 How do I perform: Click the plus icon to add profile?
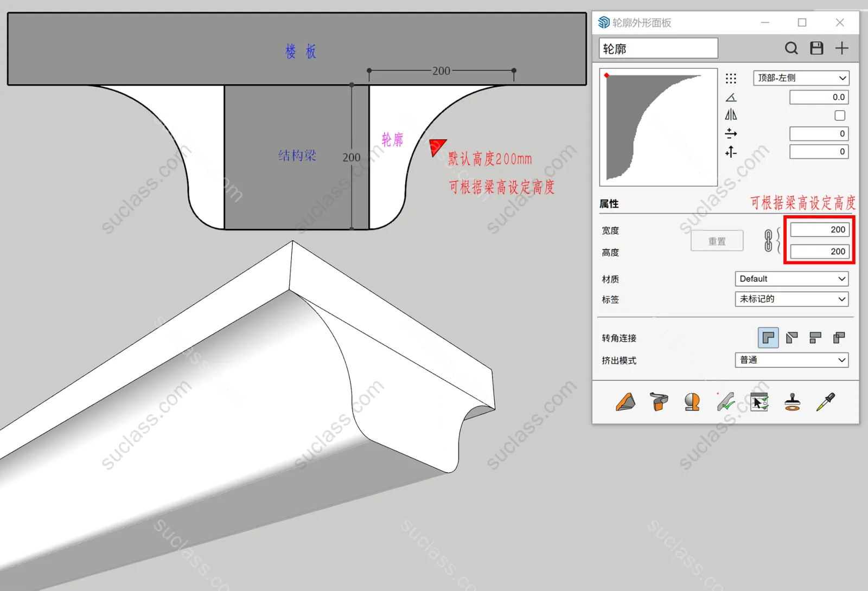[841, 48]
